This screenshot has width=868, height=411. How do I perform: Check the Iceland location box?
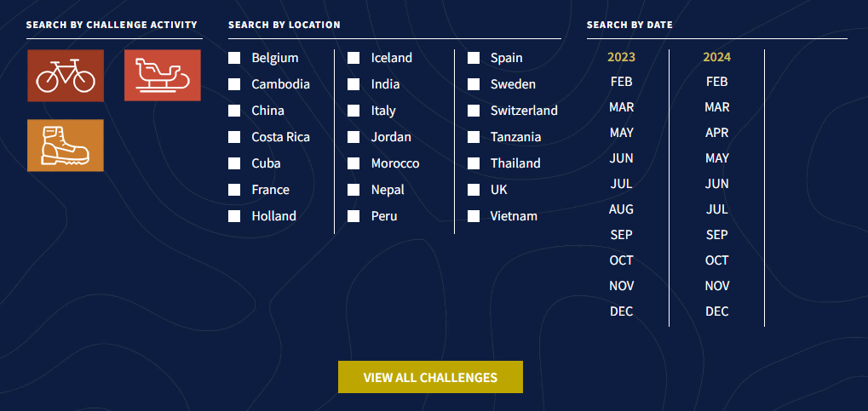[354, 58]
